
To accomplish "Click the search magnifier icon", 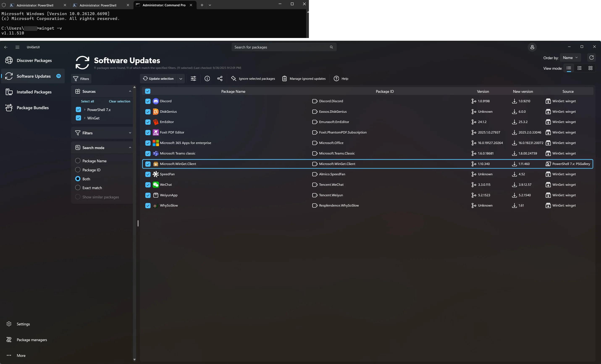I will click(331, 47).
